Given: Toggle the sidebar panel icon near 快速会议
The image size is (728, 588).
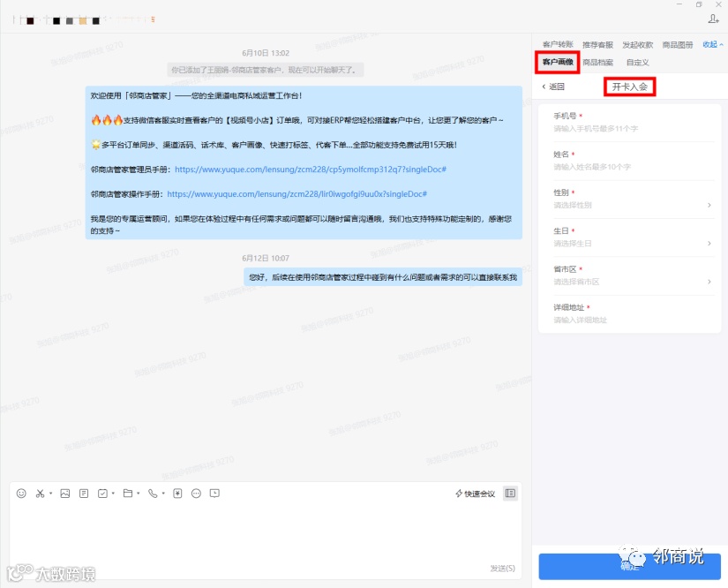Looking at the screenshot, I should point(510,494).
